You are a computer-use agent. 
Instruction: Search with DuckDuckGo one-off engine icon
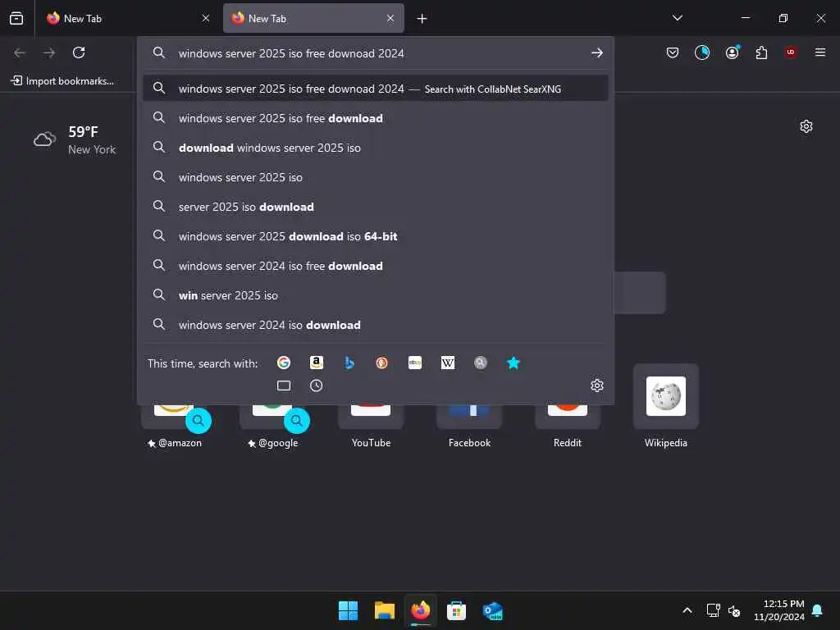coord(382,363)
